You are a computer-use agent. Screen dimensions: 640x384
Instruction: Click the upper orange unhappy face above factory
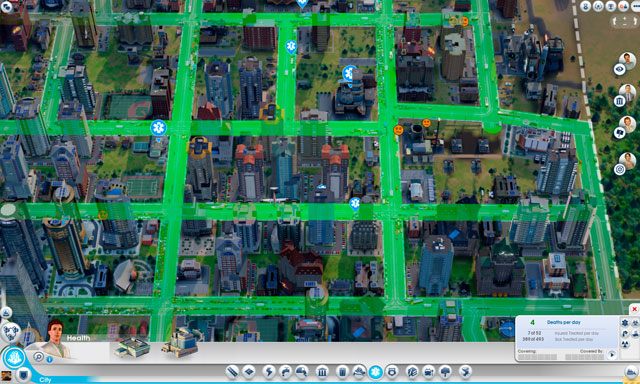pos(426,122)
